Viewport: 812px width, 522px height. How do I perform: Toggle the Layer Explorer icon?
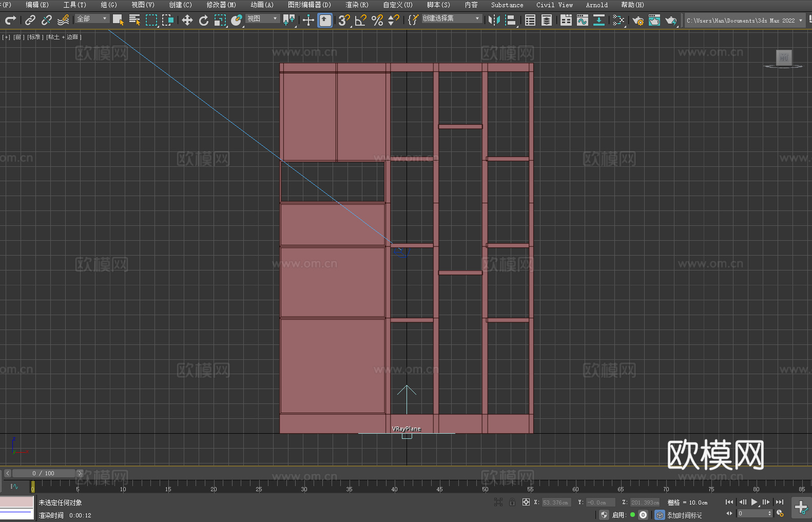[x=547, y=20]
